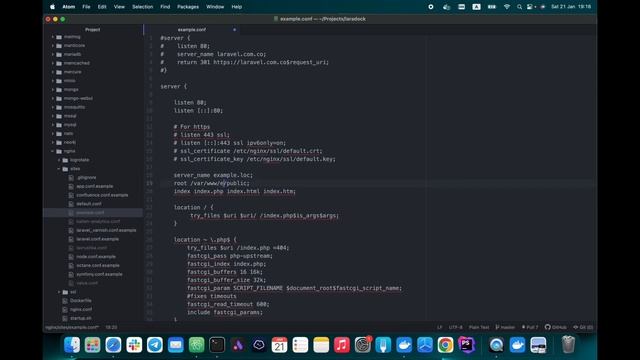Open node.conf.example in the tree
The image size is (640, 360).
(x=96, y=257)
